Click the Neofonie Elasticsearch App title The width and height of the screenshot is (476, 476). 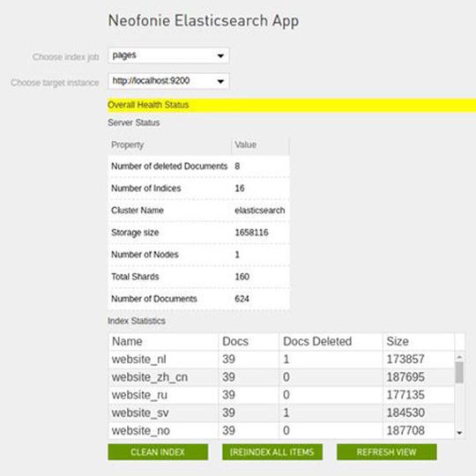coord(204,21)
